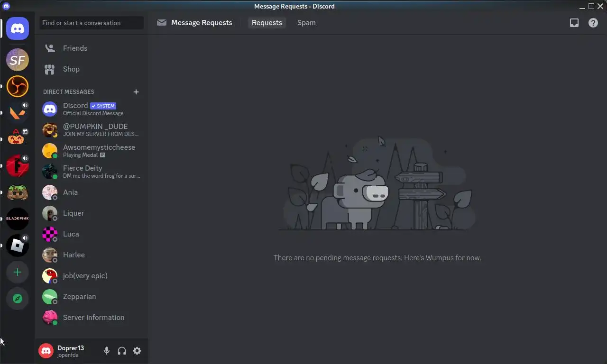607x364 pixels.
Task: Open the Inbox icon
Action: [x=574, y=23]
